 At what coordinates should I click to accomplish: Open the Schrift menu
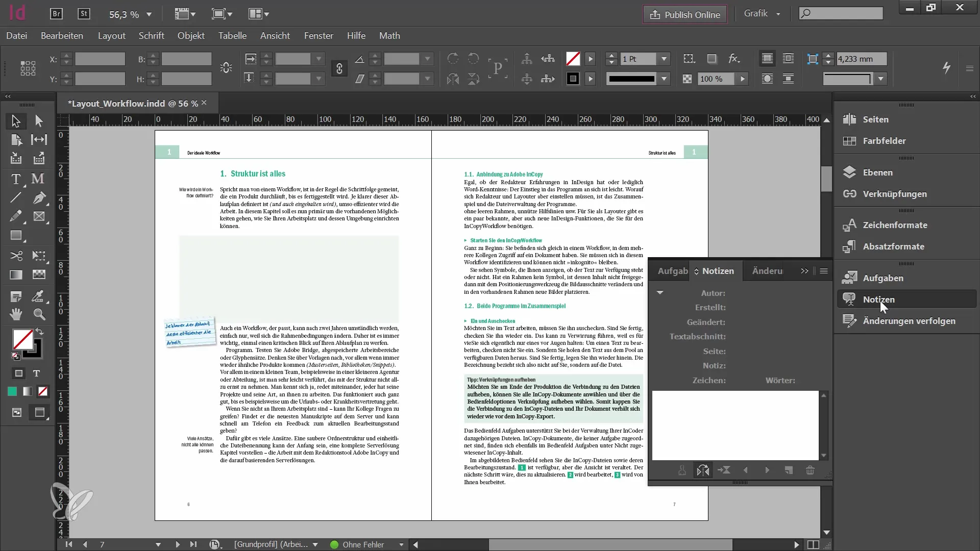pyautogui.click(x=151, y=36)
